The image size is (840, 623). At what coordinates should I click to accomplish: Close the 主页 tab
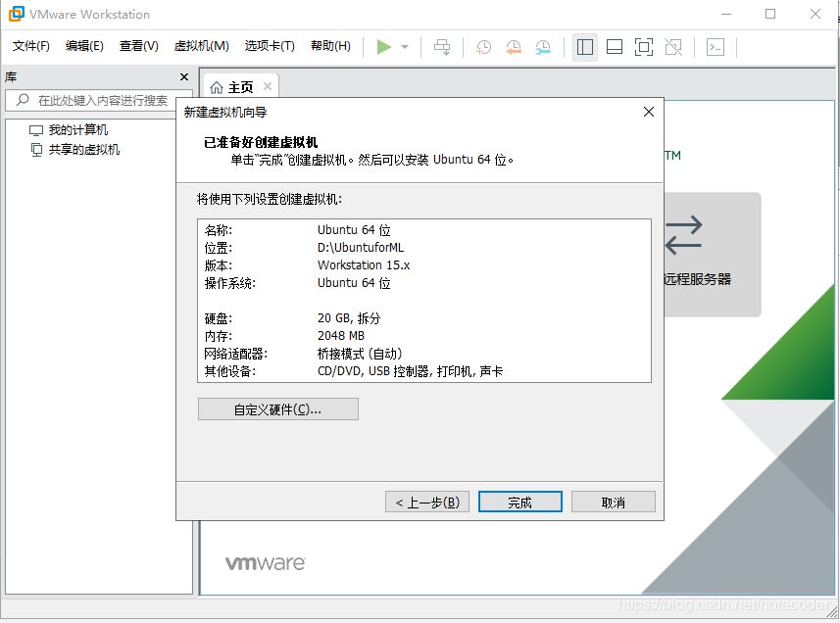[268, 86]
